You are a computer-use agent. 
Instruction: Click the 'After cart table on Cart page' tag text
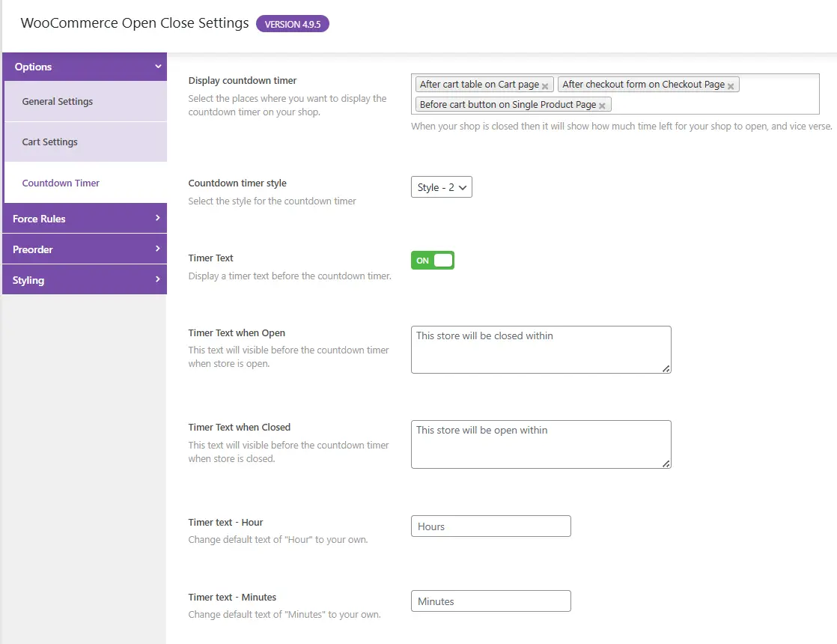click(x=479, y=85)
